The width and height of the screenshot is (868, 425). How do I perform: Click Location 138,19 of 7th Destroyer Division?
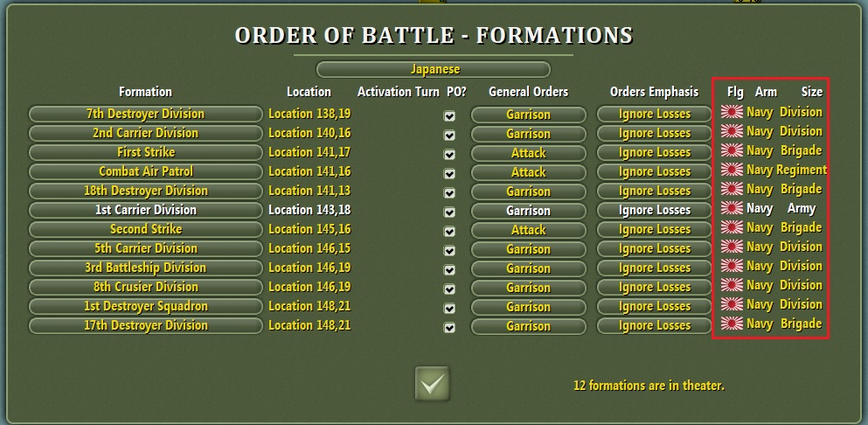[309, 114]
